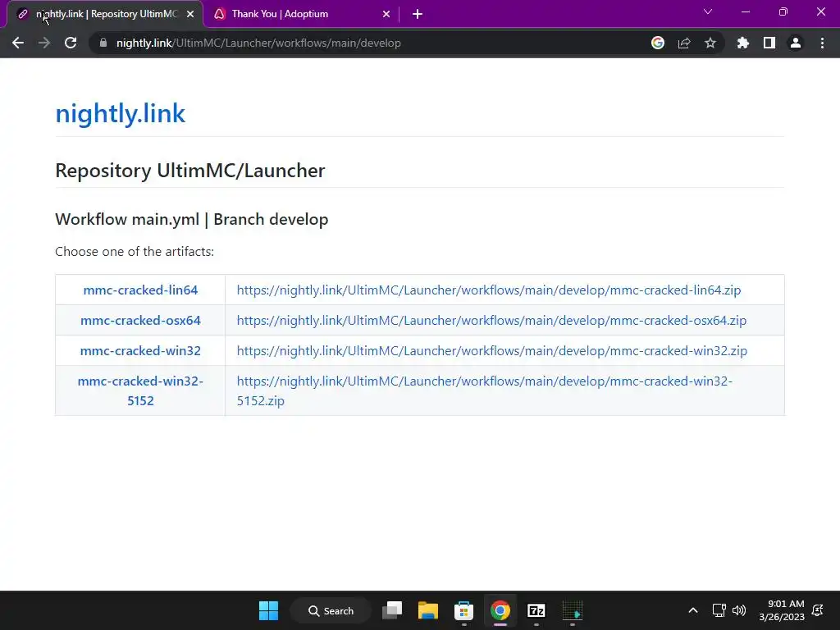
Task: Open the Windows Start menu
Action: point(268,610)
